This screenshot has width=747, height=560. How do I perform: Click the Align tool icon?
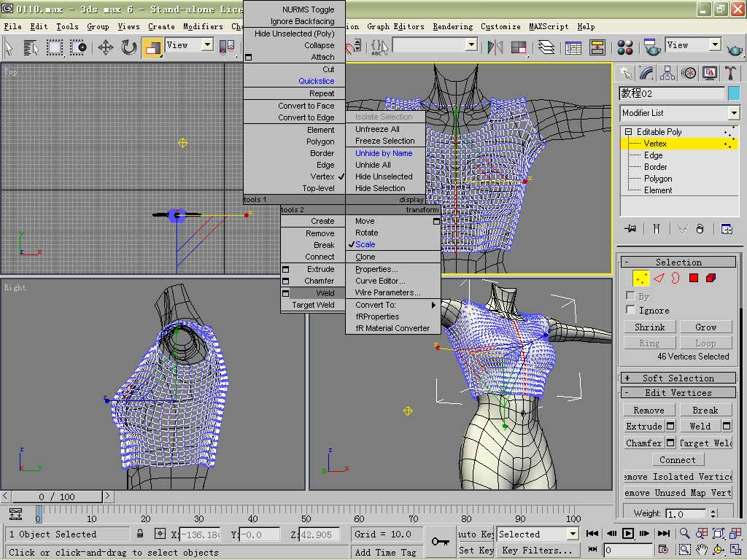point(519,47)
